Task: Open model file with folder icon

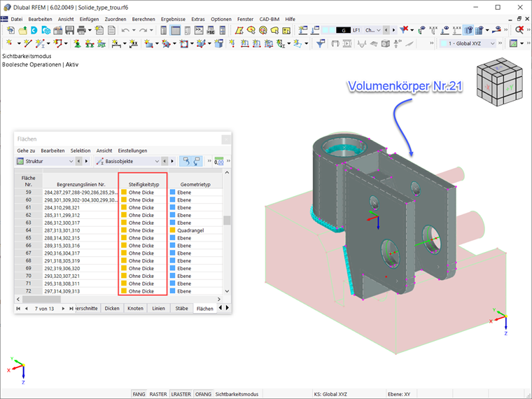Action: (x=22, y=30)
